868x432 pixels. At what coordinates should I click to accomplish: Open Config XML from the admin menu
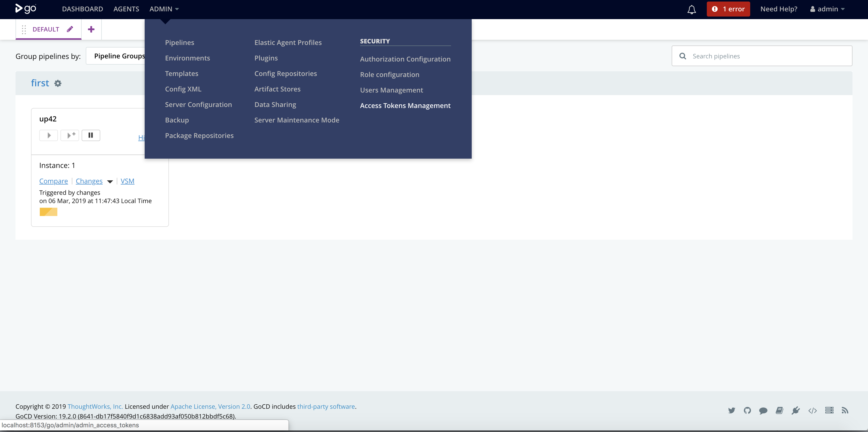(183, 89)
